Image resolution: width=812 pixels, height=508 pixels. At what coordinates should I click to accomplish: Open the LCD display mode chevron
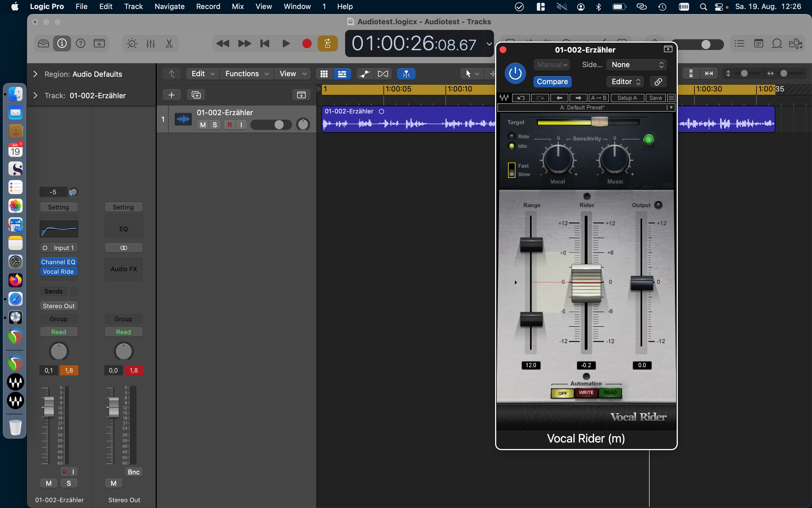pos(489,44)
